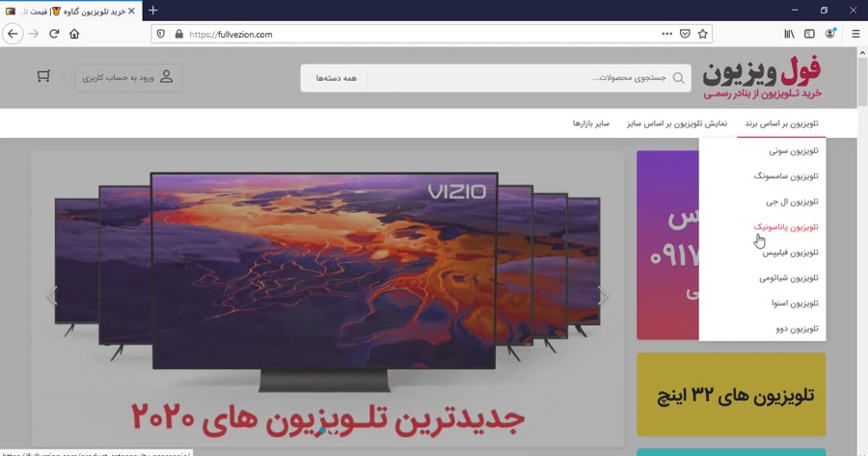Screen dimensions: 868x456
Task: Click the vertical page scrollbar thumb
Action: coord(862,81)
